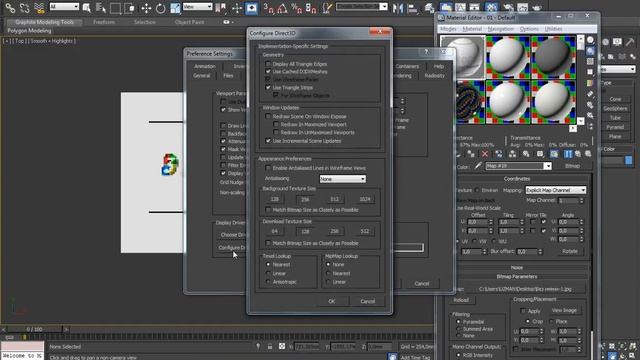The width and height of the screenshot is (640, 360).
Task: Uncheck Use Cached D3DXMeshes
Action: pyautogui.click(x=268, y=71)
